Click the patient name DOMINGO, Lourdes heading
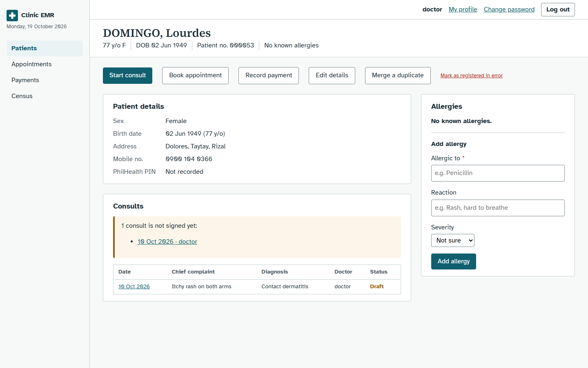This screenshot has width=588, height=368. coord(157,33)
